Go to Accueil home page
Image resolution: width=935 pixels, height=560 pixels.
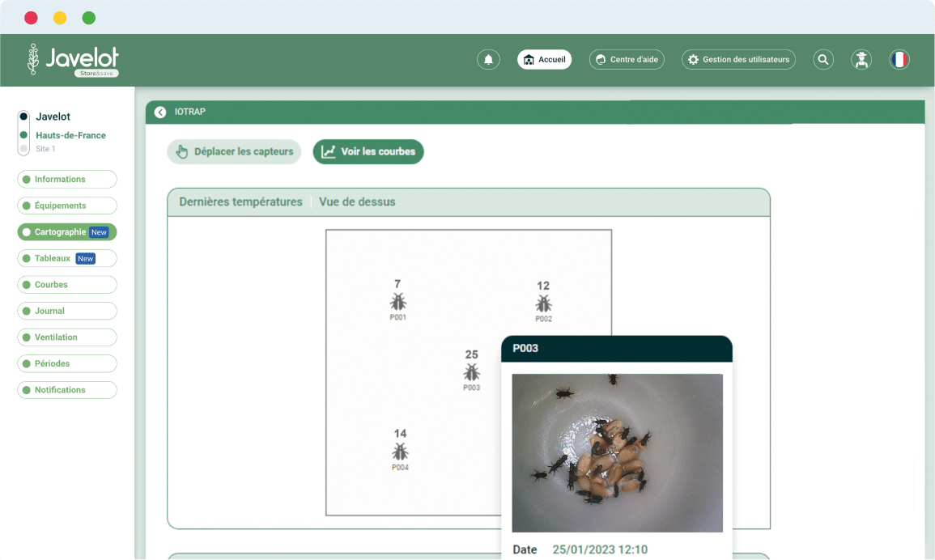point(545,60)
